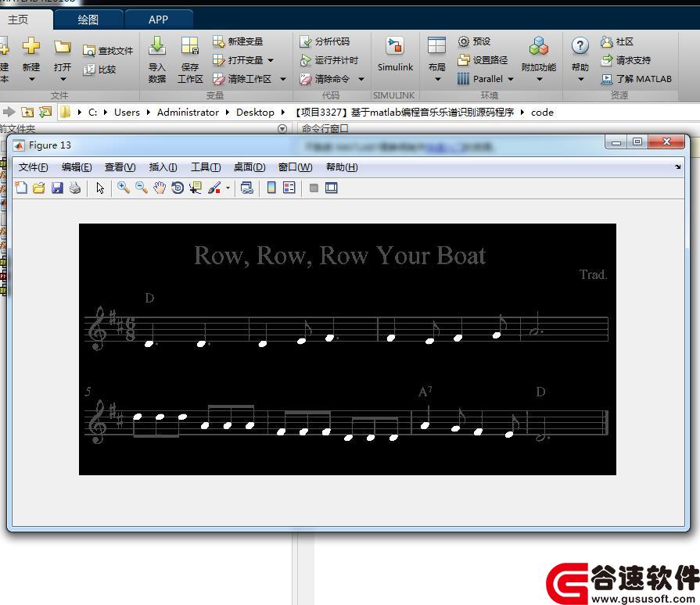Insert a legend from the figure toolbar
700x605 pixels.
289,188
